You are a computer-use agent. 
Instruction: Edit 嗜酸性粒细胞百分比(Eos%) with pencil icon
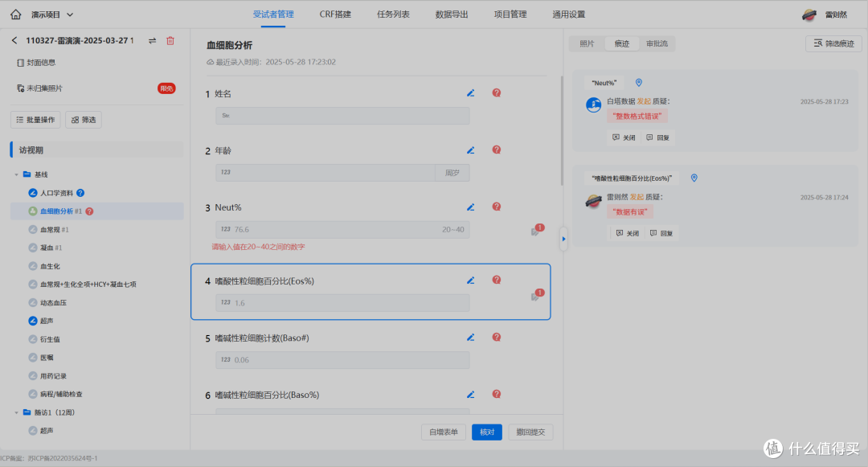470,281
